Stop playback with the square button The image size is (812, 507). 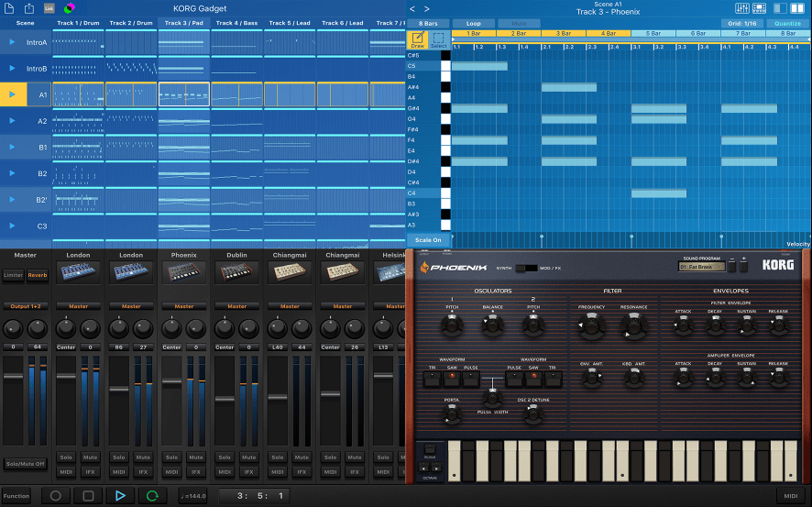tap(88, 496)
